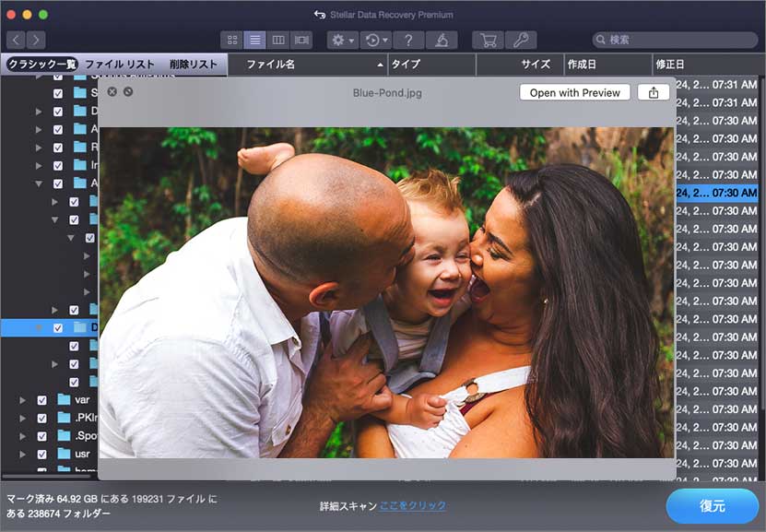
Task: Open the settings gear dropdown
Action: point(343,41)
